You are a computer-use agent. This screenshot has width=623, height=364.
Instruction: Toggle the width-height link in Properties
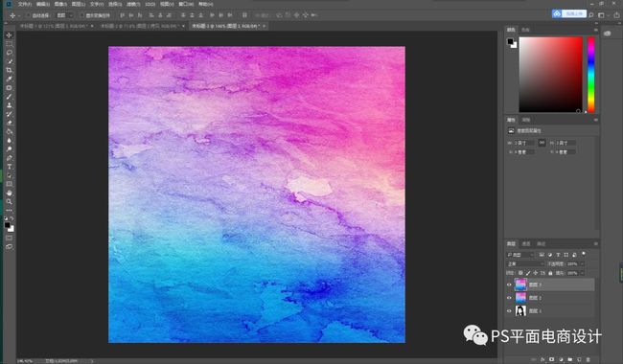point(542,143)
